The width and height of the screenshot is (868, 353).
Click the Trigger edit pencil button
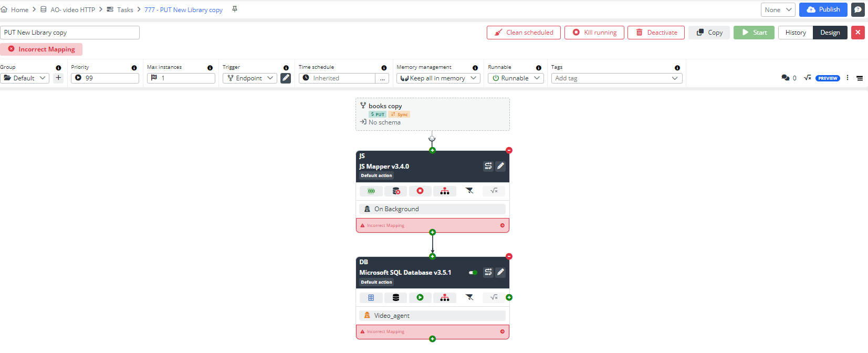point(286,78)
